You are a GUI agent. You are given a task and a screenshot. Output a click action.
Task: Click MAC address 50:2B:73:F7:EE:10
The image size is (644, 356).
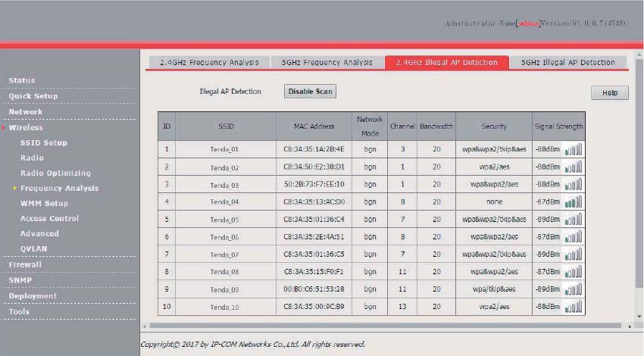[x=314, y=184]
